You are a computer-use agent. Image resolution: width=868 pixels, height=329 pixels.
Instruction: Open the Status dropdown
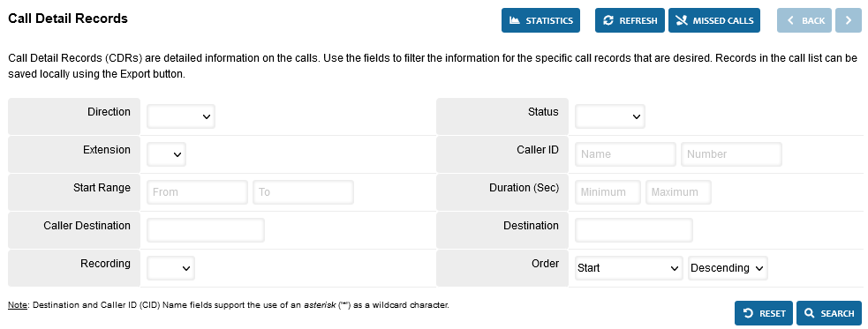click(x=610, y=116)
